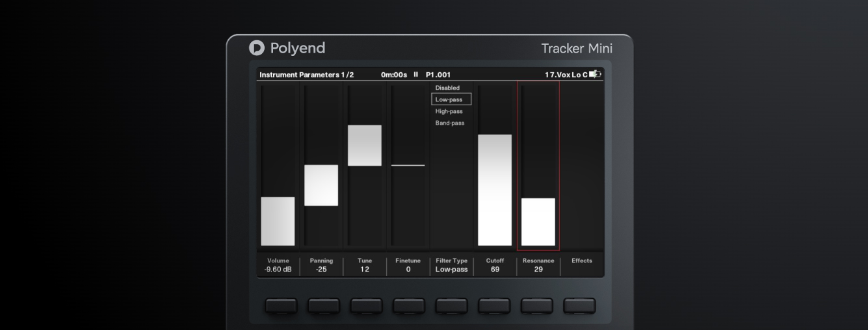Click the Panning label showing -25

pos(321,265)
